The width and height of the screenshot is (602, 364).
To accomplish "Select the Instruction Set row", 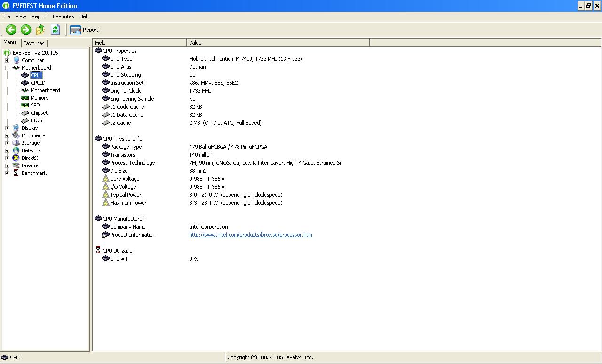I will tap(347, 83).
